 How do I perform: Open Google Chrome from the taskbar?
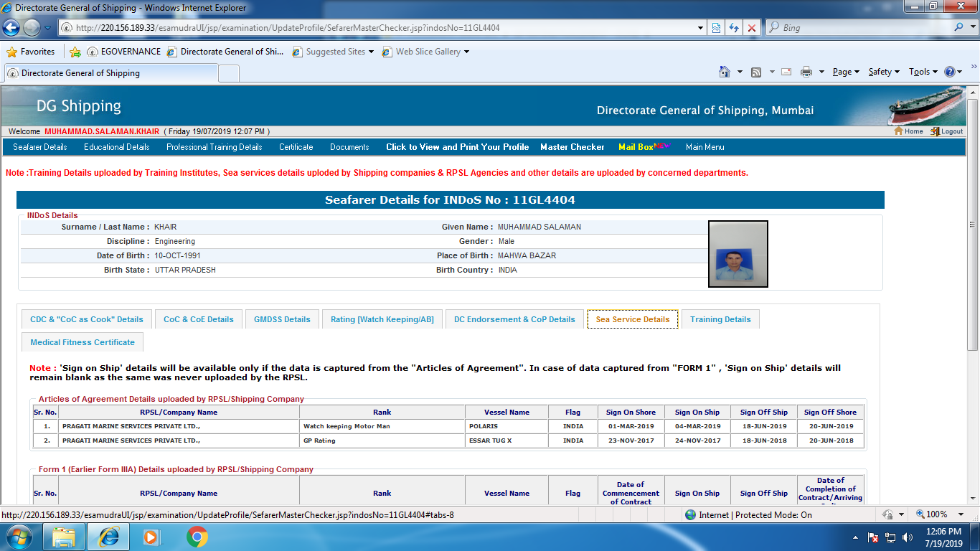pyautogui.click(x=197, y=537)
